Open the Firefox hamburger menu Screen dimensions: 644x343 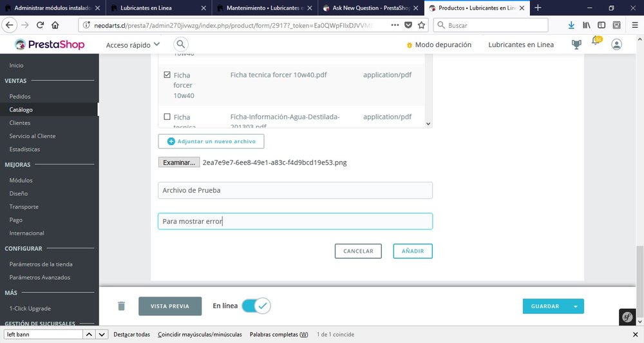tap(634, 25)
